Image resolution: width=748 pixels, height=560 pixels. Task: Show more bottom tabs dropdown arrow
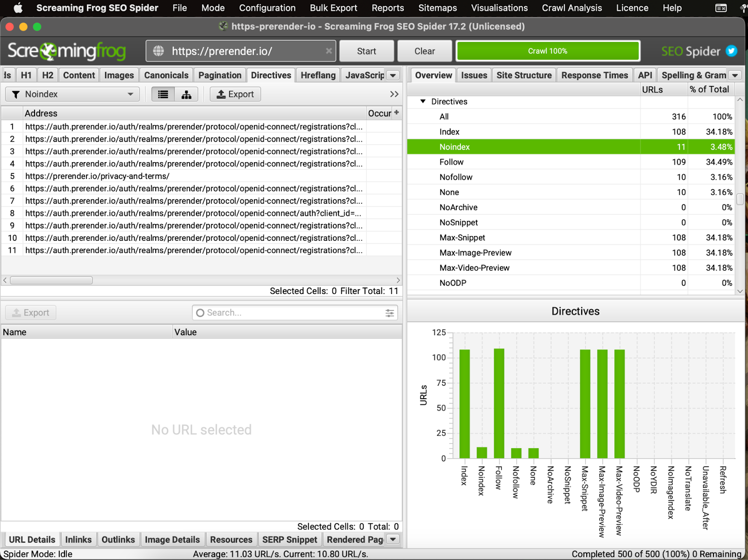click(394, 539)
